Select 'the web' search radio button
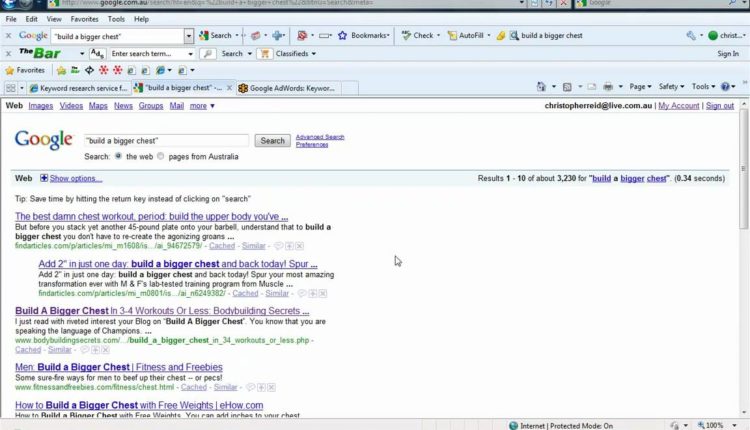 [x=118, y=156]
